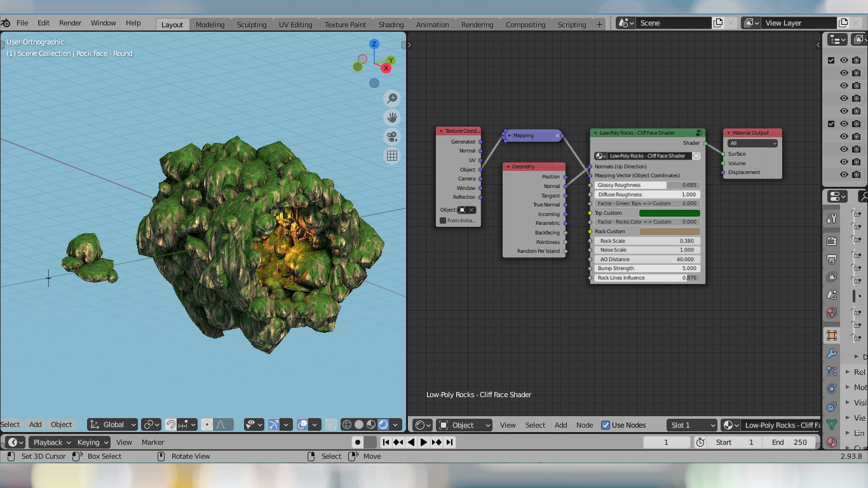This screenshot has height=488, width=868.
Task: Click the zoom view magnifier gizmo
Action: 392,98
